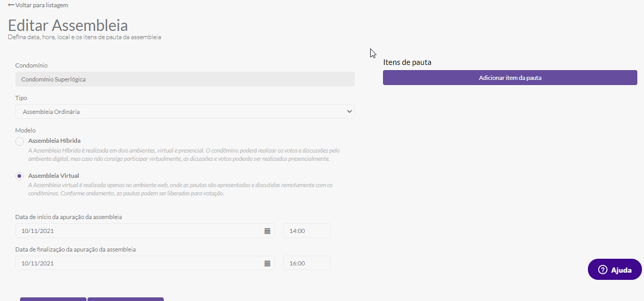
Task: Click the Assembleia Híbrida label text
Action: coord(54,141)
